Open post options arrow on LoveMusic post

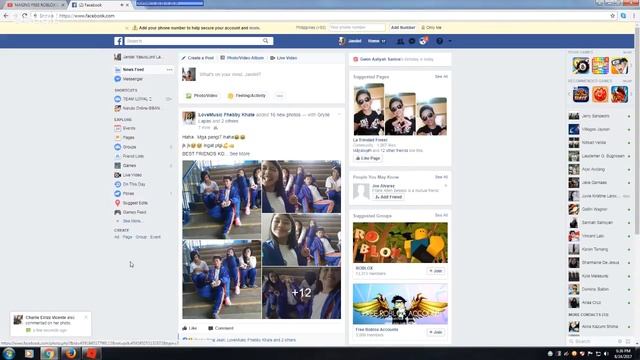pyautogui.click(x=339, y=115)
